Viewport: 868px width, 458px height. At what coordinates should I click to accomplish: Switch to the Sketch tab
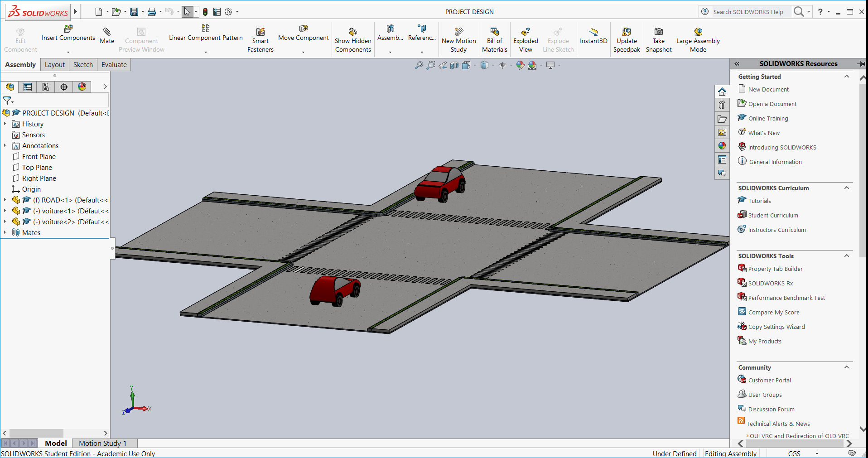coord(83,64)
